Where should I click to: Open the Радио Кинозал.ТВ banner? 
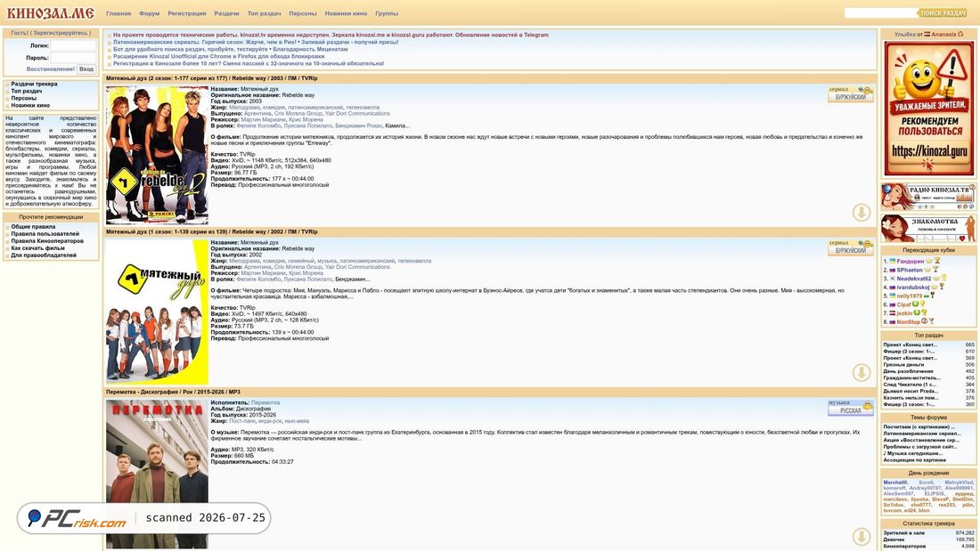tap(928, 196)
